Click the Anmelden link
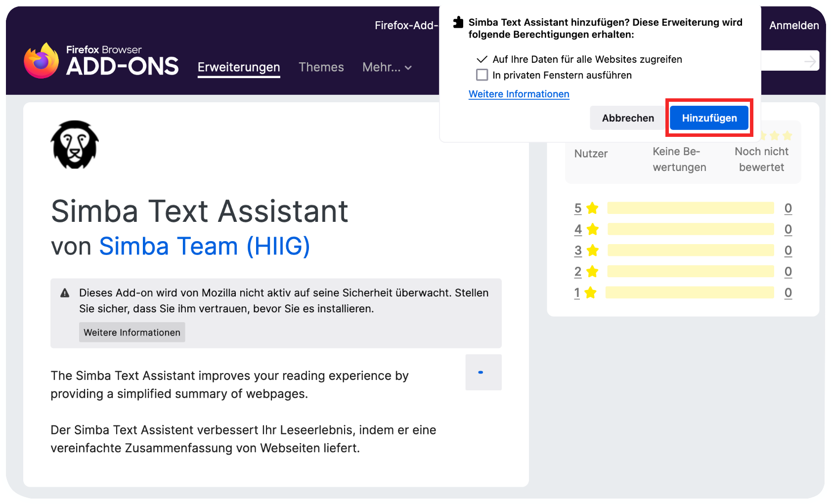 point(794,26)
